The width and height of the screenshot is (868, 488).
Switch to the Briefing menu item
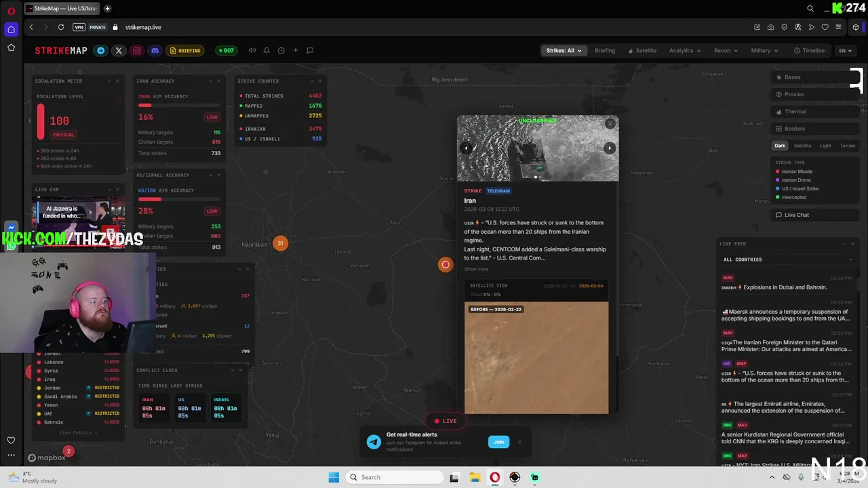tap(605, 50)
